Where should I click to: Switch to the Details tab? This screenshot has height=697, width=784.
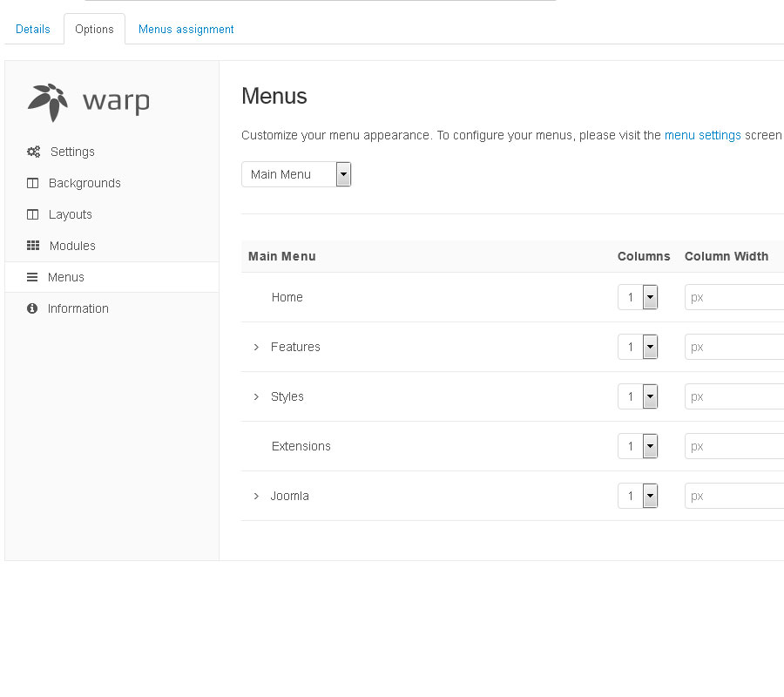[33, 29]
